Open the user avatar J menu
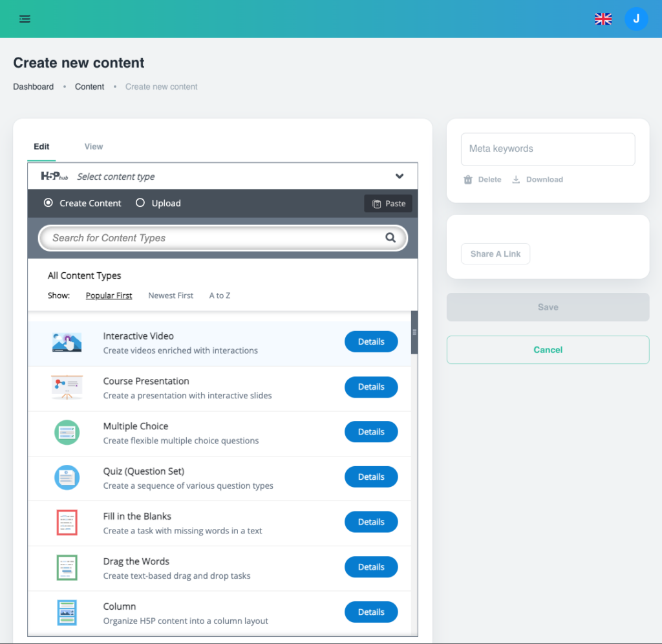The height and width of the screenshot is (644, 662). coord(636,19)
